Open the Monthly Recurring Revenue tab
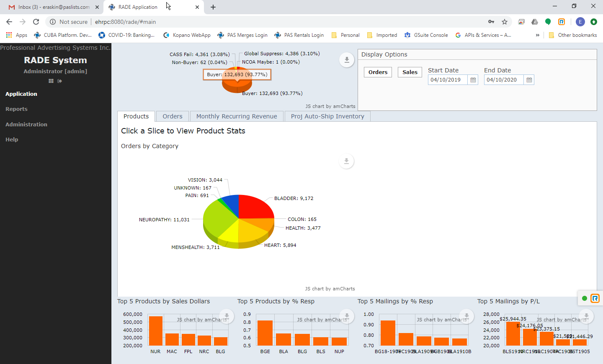 (237, 116)
